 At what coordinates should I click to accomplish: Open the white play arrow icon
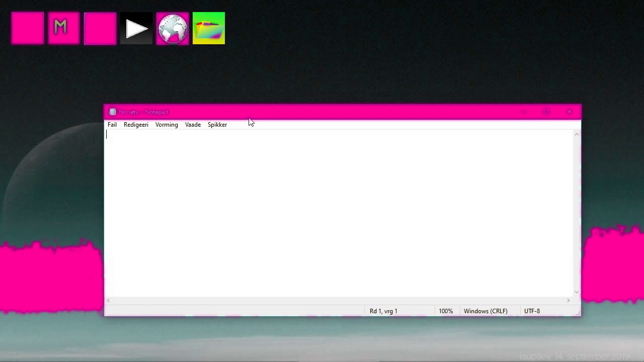tap(136, 29)
